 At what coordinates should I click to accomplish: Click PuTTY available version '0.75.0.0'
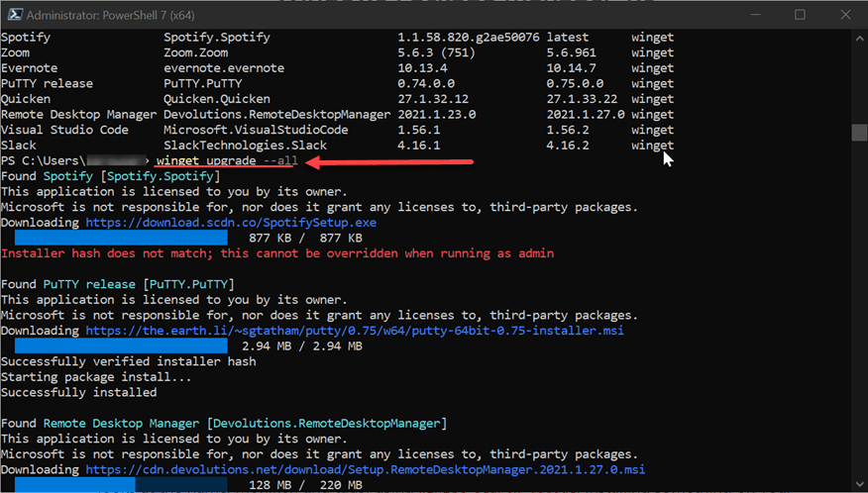click(x=575, y=83)
